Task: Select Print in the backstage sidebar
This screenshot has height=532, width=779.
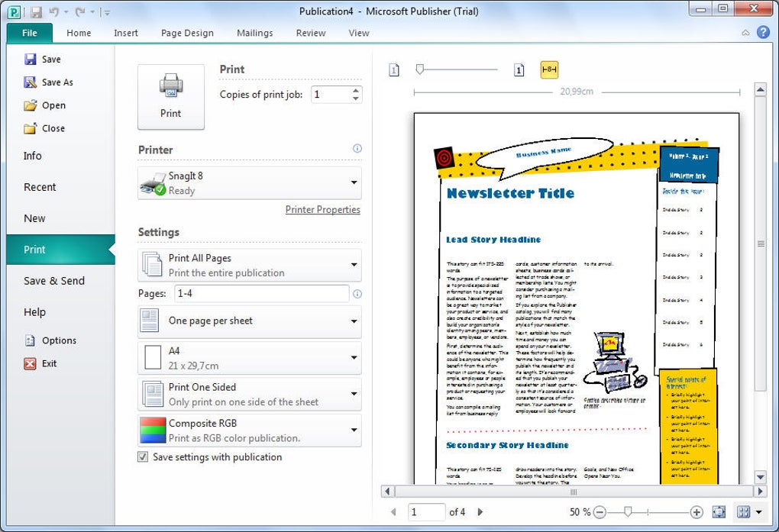Action: coord(60,250)
